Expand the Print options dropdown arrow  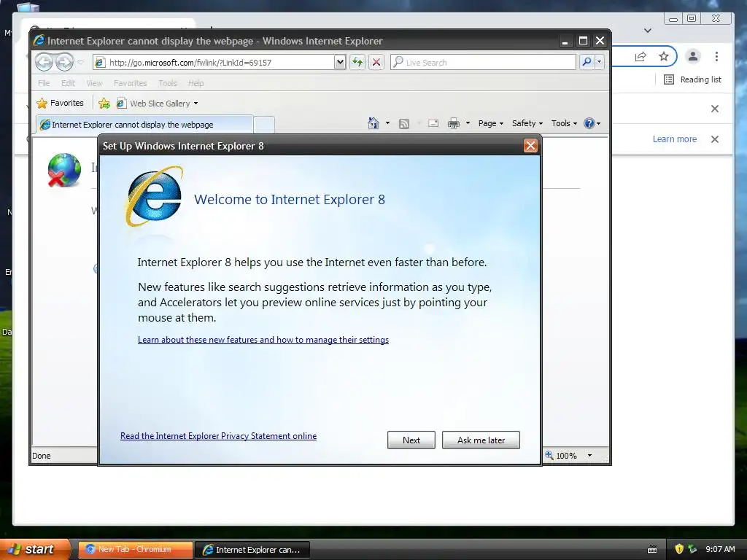[x=468, y=123]
